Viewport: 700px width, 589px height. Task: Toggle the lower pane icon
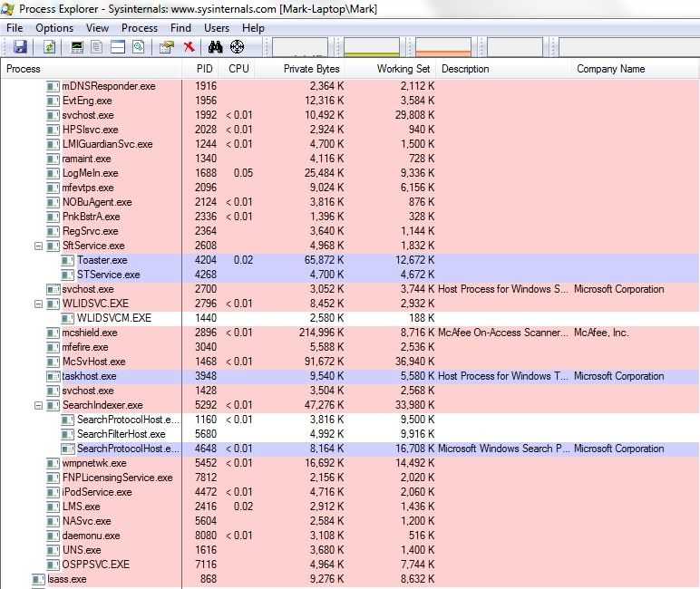118,47
